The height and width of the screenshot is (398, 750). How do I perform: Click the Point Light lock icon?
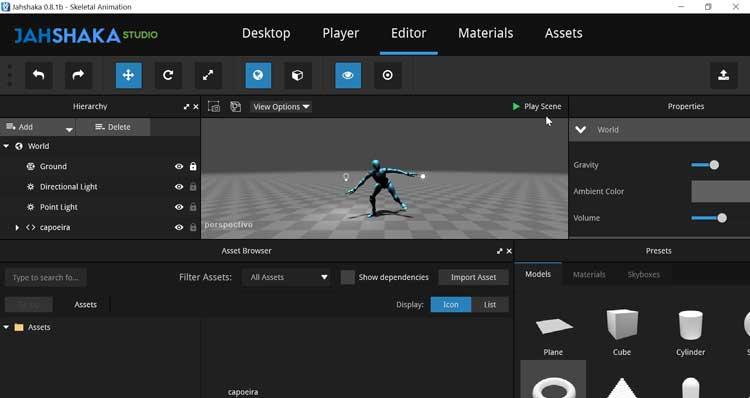pos(193,207)
